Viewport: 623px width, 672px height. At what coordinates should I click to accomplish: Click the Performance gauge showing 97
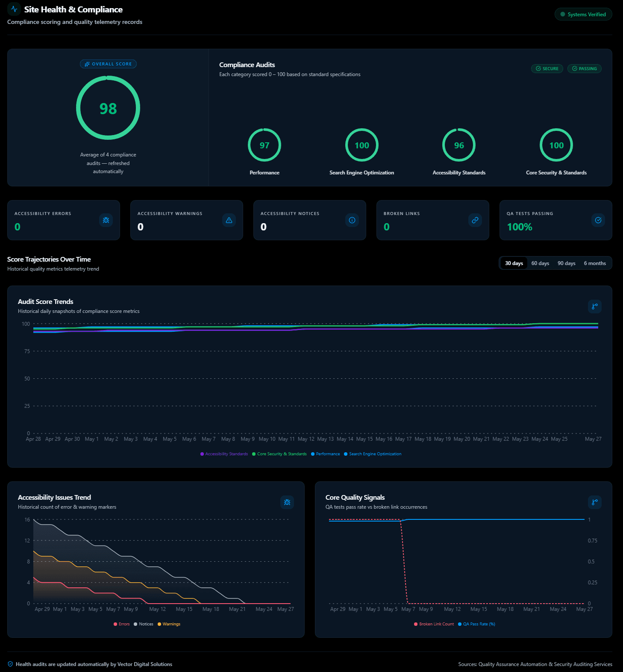pyautogui.click(x=264, y=145)
